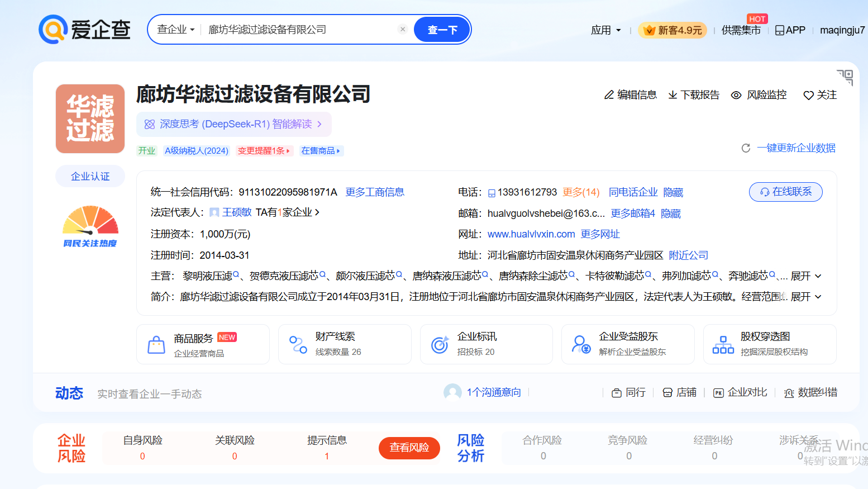
Task: Open the 供需集市 menu item
Action: [x=741, y=30]
